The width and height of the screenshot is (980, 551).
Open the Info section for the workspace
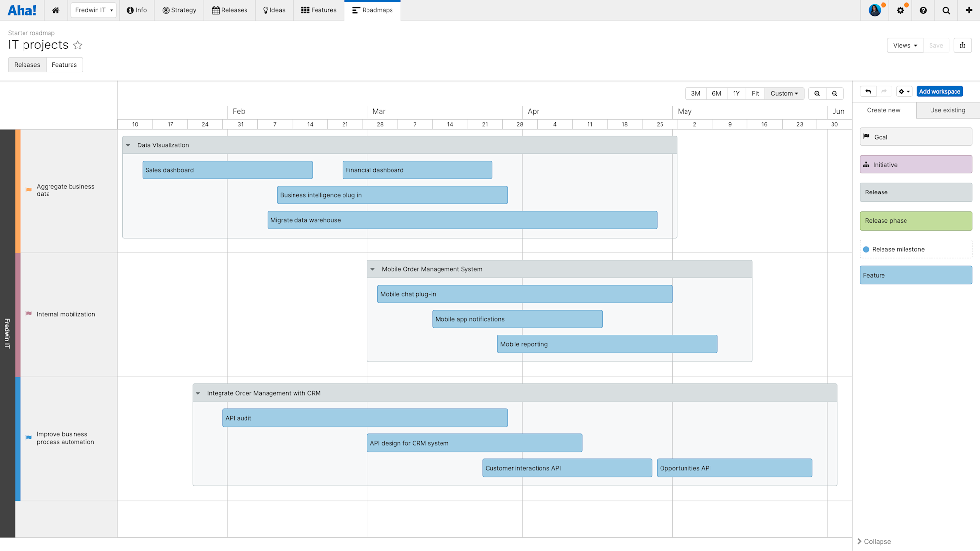tap(137, 10)
